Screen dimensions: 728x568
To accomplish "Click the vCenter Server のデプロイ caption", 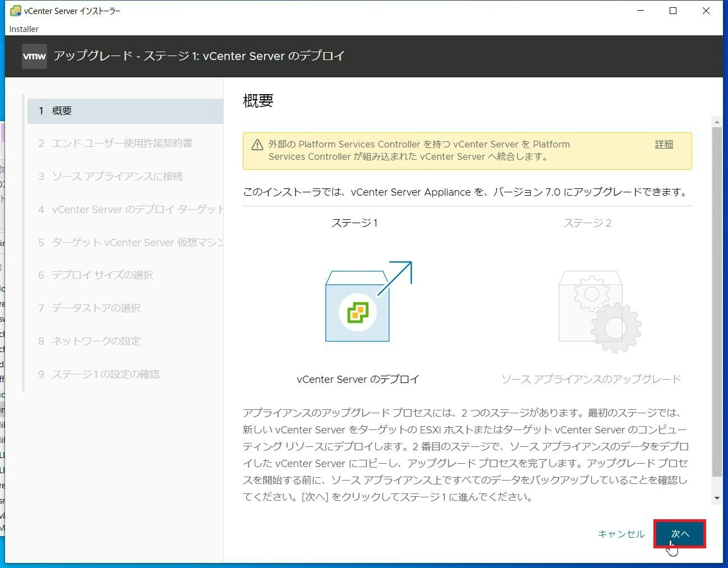I will [358, 380].
